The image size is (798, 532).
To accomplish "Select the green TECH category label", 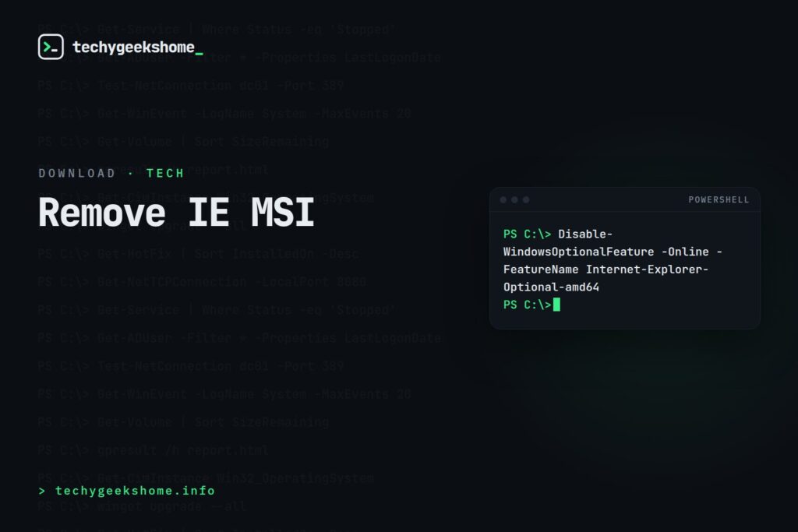I will [x=165, y=173].
